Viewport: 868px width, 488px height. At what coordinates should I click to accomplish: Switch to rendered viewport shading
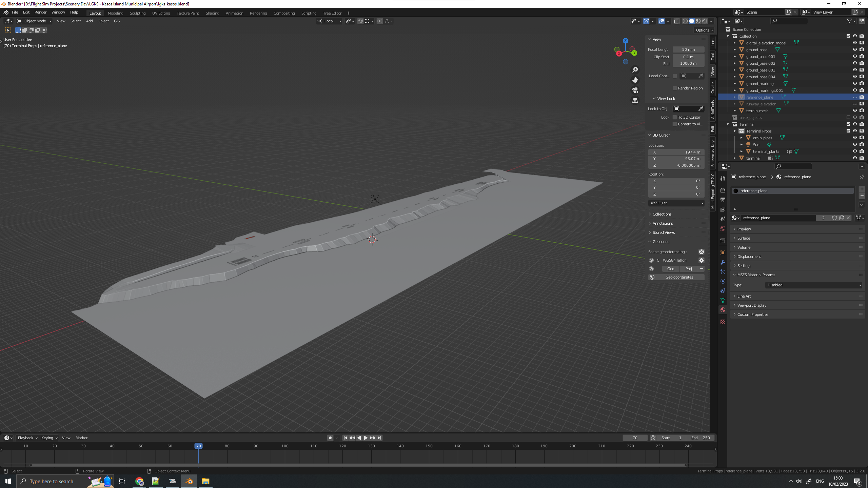coord(705,21)
